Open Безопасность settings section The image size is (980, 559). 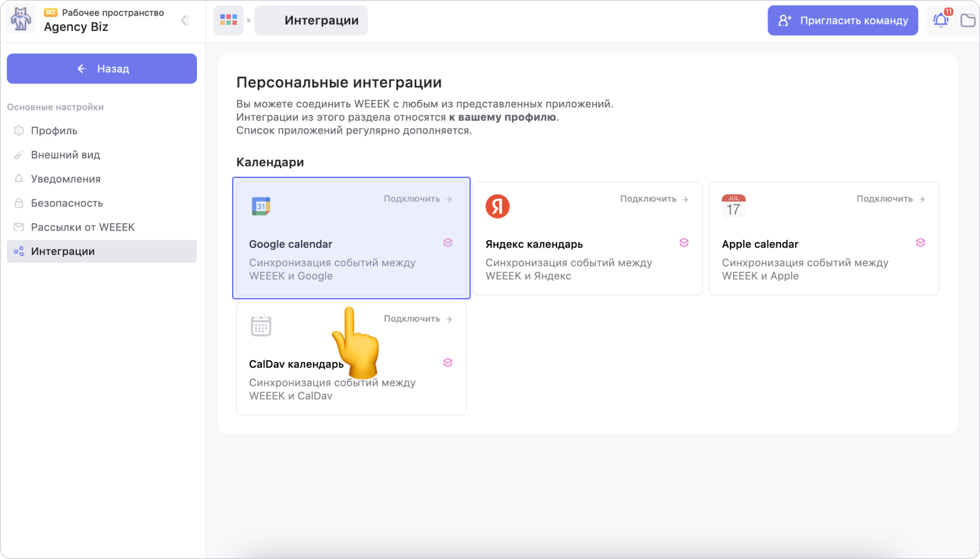67,203
